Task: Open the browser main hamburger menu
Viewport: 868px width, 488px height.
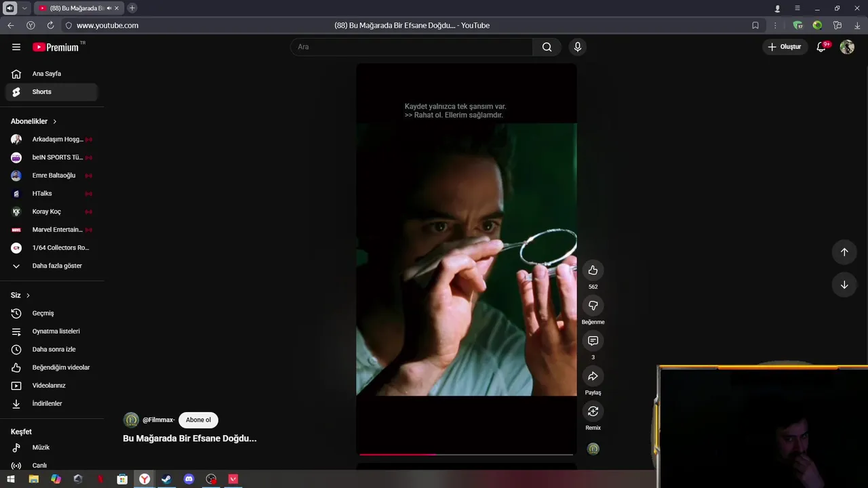Action: pyautogui.click(x=797, y=8)
